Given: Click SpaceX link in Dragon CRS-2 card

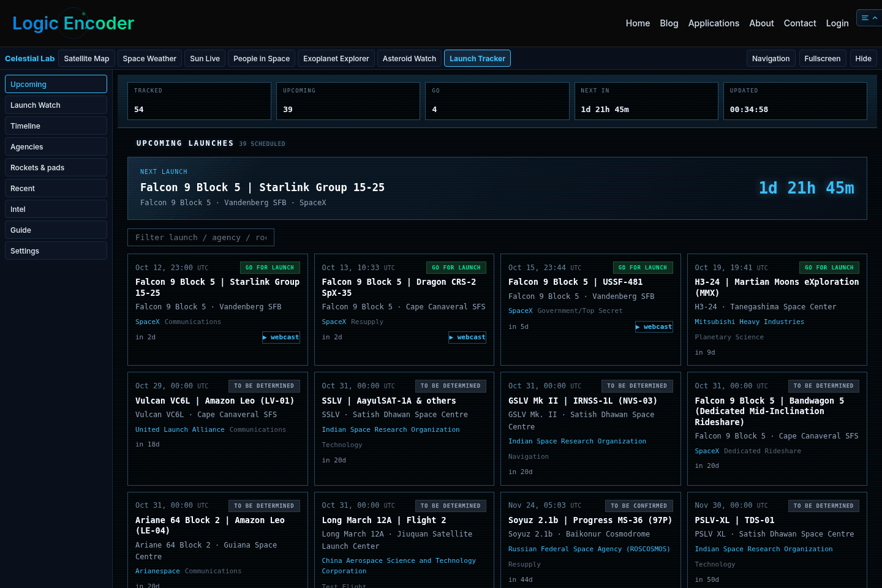Looking at the screenshot, I should tap(334, 322).
